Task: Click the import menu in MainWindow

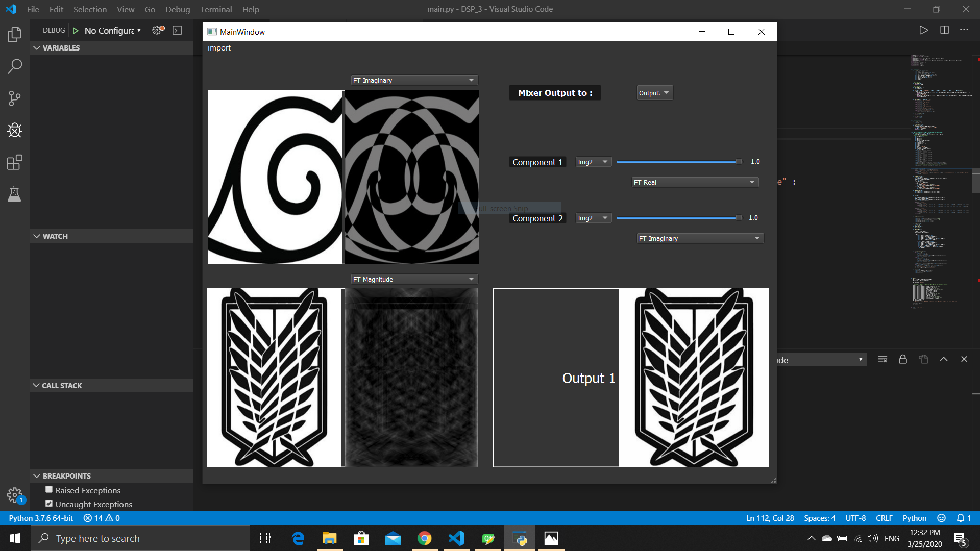Action: [219, 48]
